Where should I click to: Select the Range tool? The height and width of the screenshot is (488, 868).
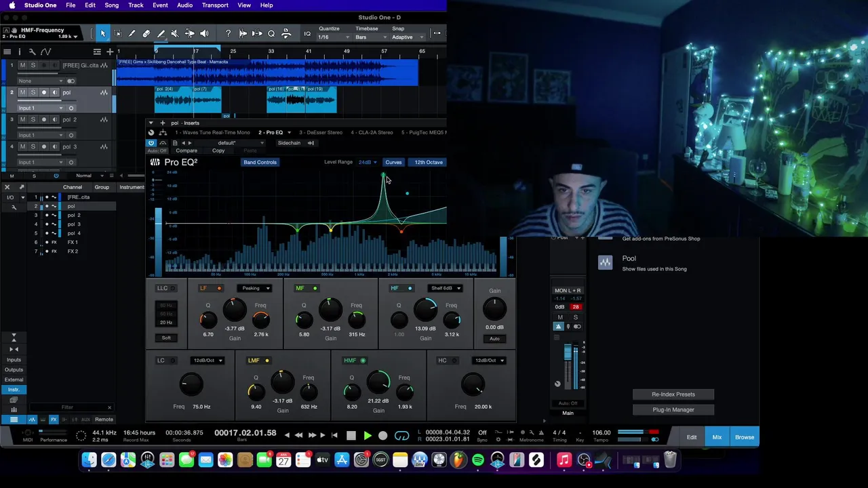pyautogui.click(x=117, y=33)
